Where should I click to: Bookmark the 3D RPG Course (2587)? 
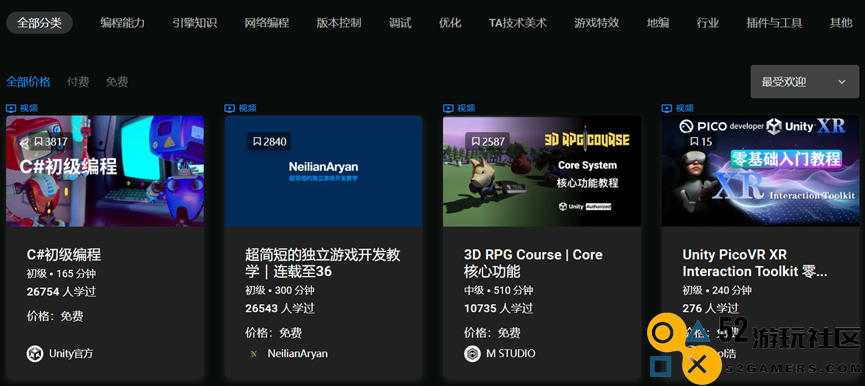click(x=488, y=142)
